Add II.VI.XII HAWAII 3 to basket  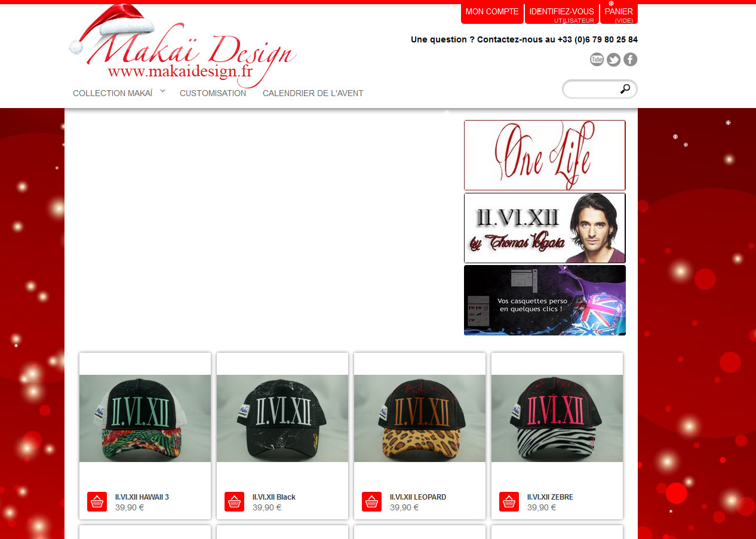click(x=97, y=501)
